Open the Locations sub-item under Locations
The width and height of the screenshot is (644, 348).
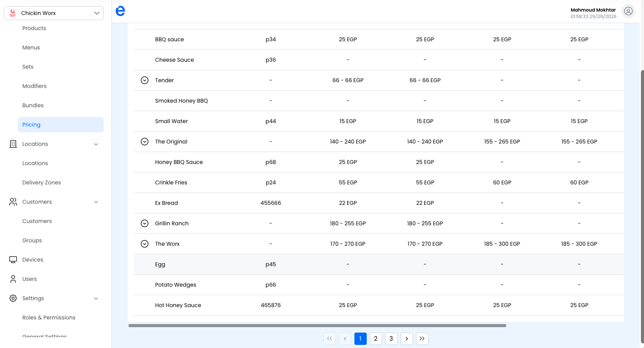point(35,163)
